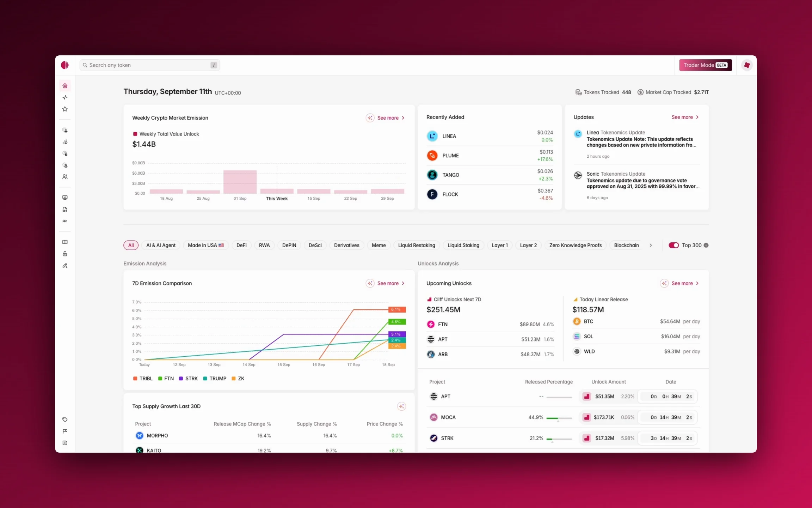See more of 7D Emission Comparison
The image size is (812, 508).
tap(391, 283)
